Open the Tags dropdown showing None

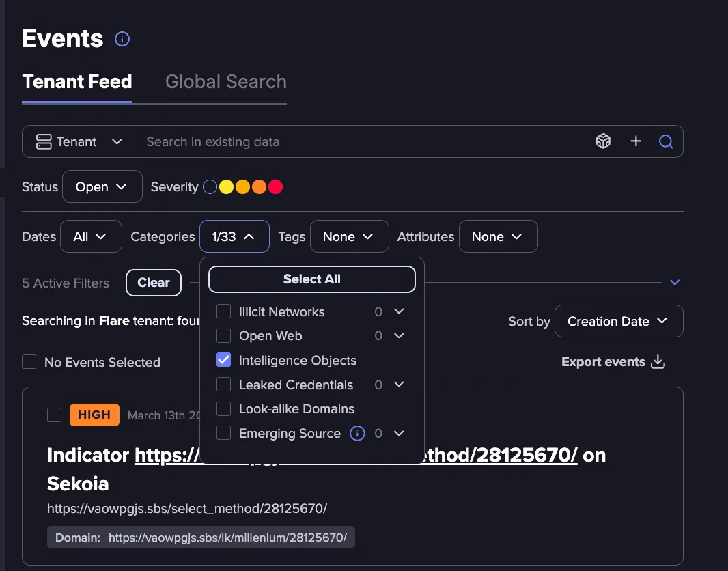pos(349,236)
